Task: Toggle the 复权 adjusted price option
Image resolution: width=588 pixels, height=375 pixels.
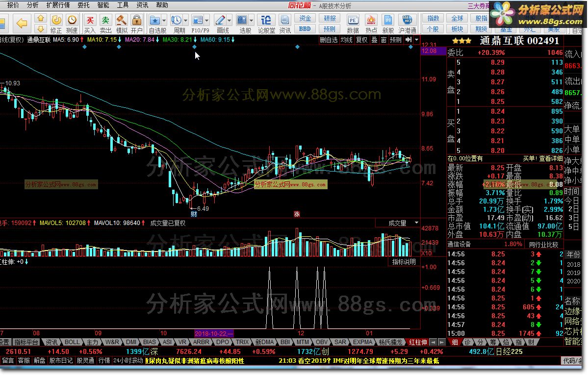Action: tap(361, 40)
